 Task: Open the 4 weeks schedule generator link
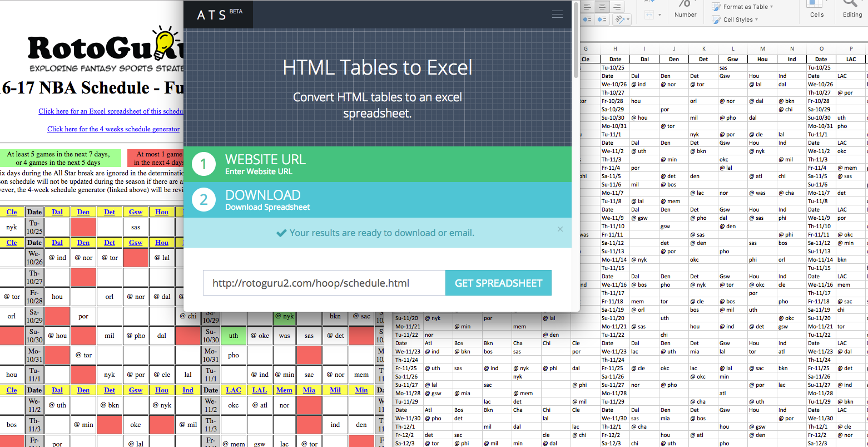[113, 129]
